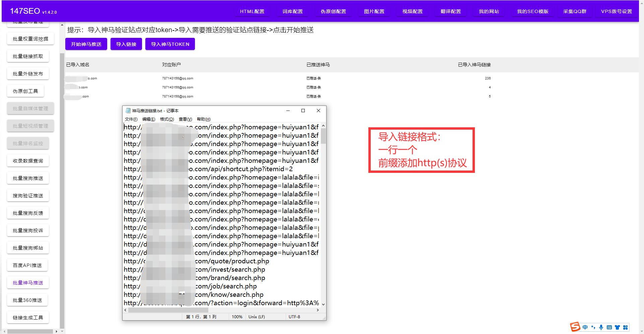The image size is (644, 334).
Task: Open Sogou toolbox grid icon
Action: coord(625,327)
